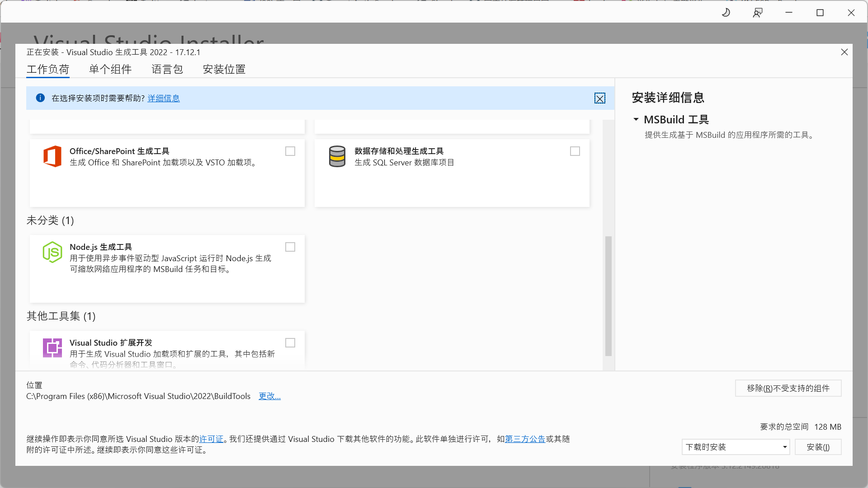Screen dimensions: 868x488
Task: Click the database icon for 数据存储和处理生成工具
Action: point(337,156)
